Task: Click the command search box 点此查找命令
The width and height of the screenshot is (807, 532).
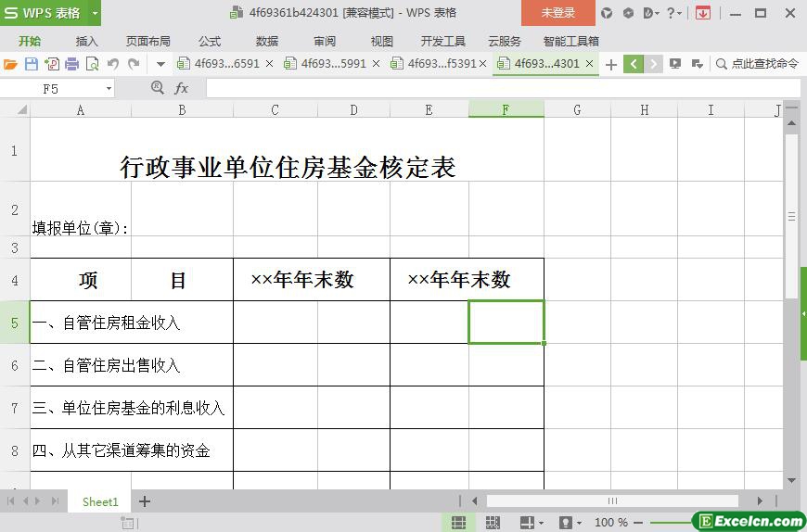Action: pos(757,64)
